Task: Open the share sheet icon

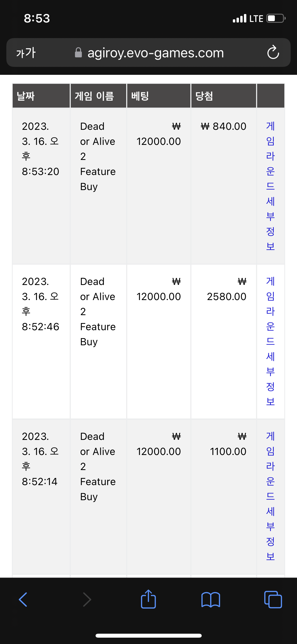Action: pyautogui.click(x=148, y=599)
